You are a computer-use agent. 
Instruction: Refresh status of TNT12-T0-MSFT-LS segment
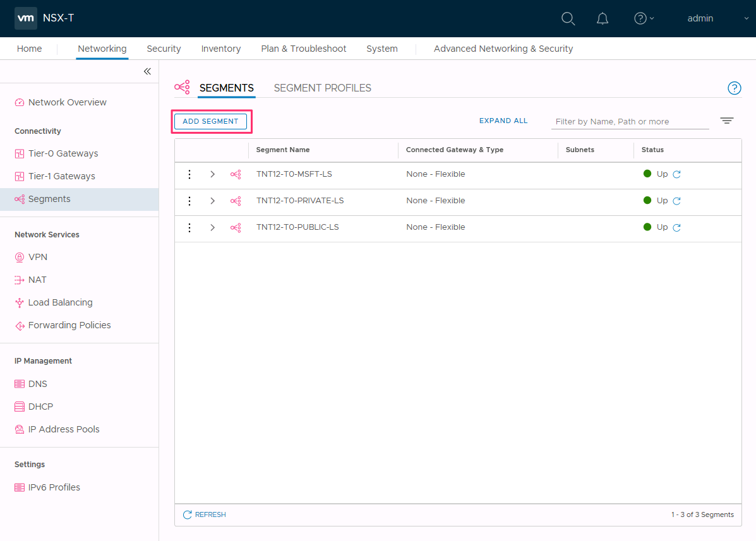pos(676,174)
